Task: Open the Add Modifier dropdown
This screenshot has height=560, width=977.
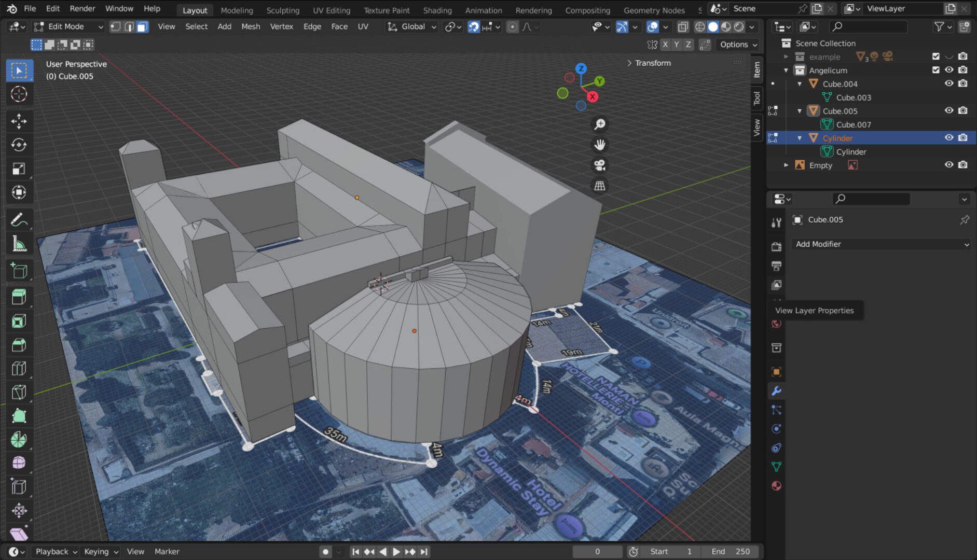Action: coord(880,244)
